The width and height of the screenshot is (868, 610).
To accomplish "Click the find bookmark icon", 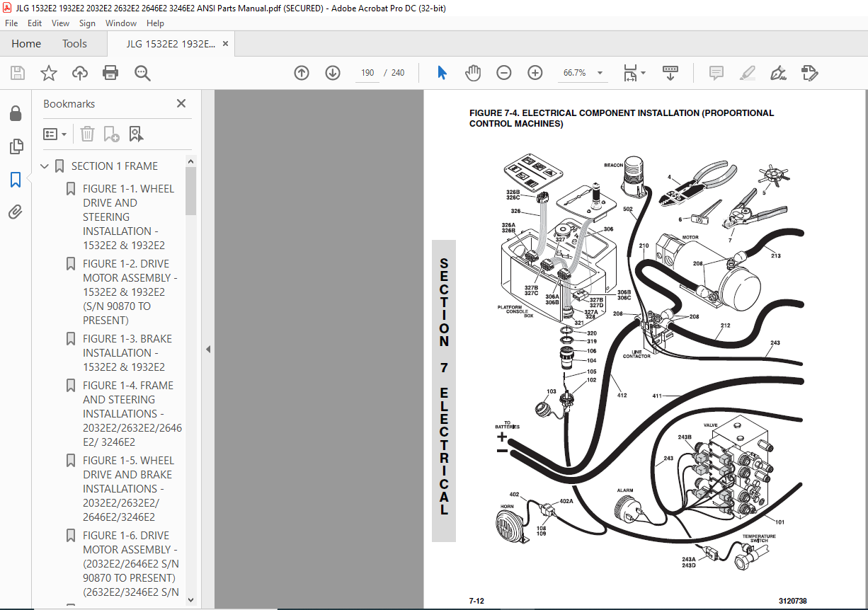I will pos(137,134).
